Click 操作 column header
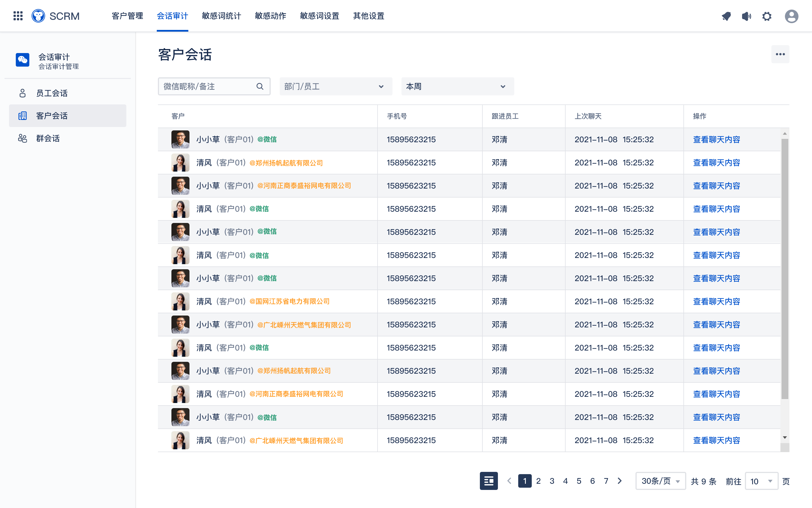 click(x=700, y=116)
